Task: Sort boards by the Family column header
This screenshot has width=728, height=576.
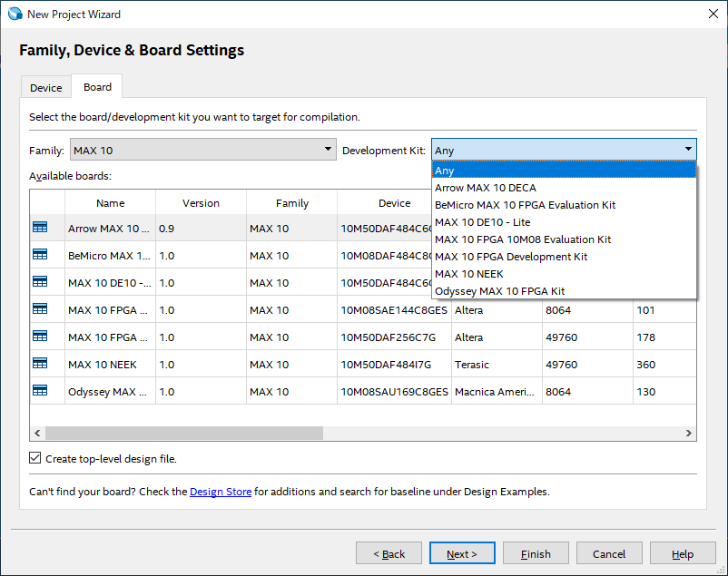Action: click(x=291, y=203)
